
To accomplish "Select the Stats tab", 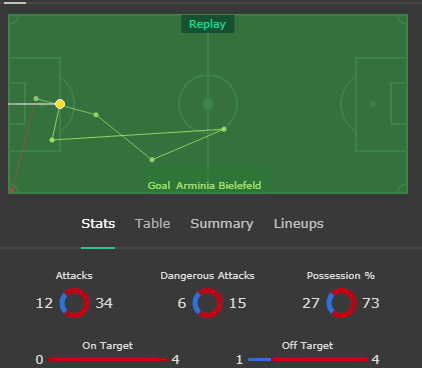I will 98,224.
